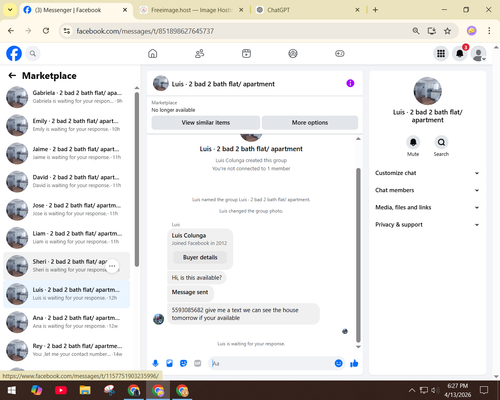Viewport: 500px width, 400px height.
Task: Click the "Hi, is this available?" message
Action: pyautogui.click(x=197, y=278)
